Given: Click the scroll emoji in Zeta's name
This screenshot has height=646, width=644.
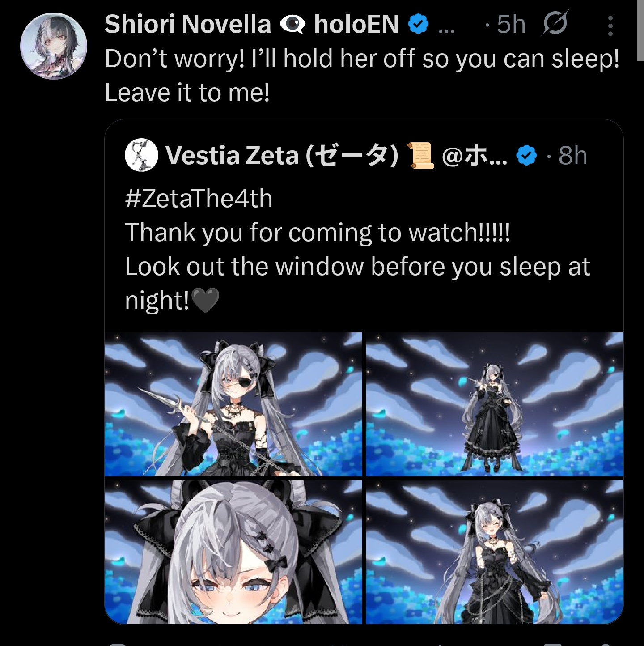Looking at the screenshot, I should (421, 156).
